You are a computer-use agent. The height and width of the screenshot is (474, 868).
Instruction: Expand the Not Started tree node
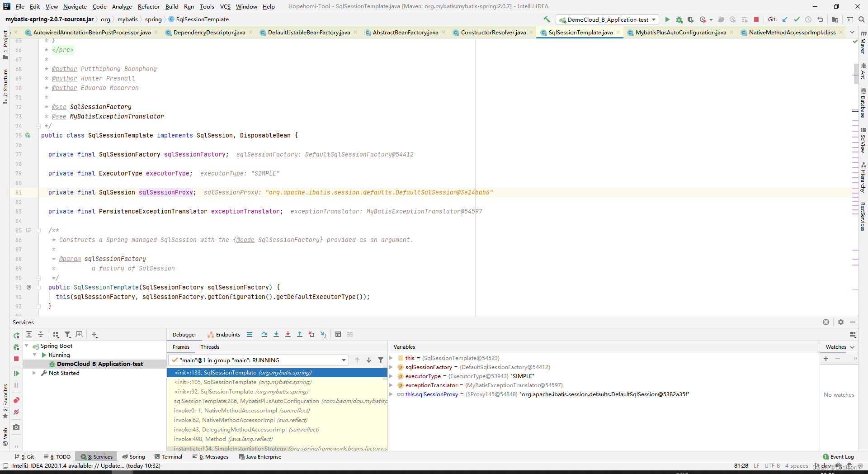tap(34, 373)
